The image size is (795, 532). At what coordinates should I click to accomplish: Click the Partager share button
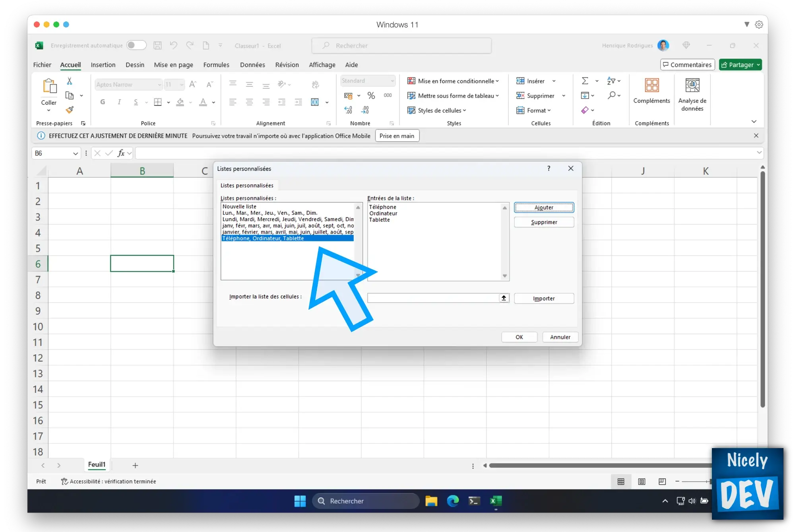pos(740,65)
